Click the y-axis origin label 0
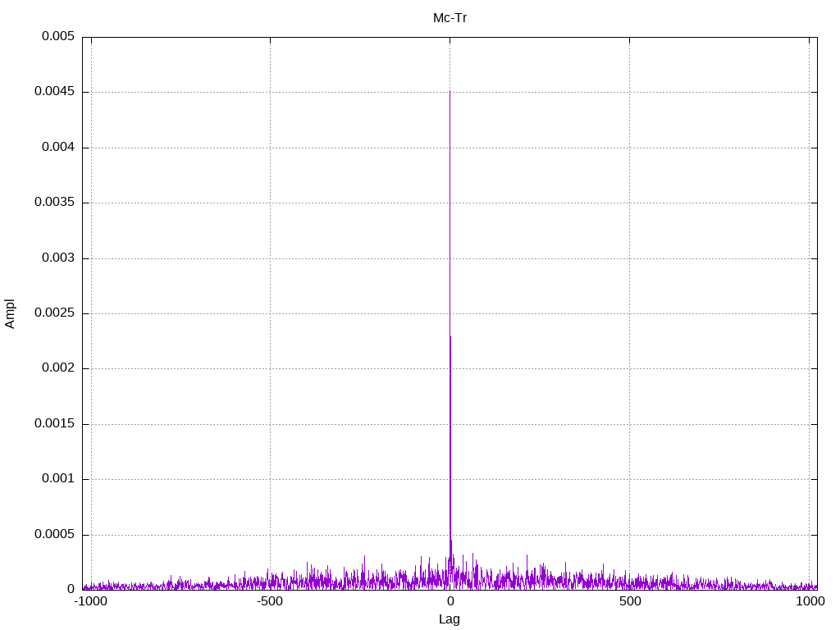Viewport: 840px width, 630px height. click(71, 589)
